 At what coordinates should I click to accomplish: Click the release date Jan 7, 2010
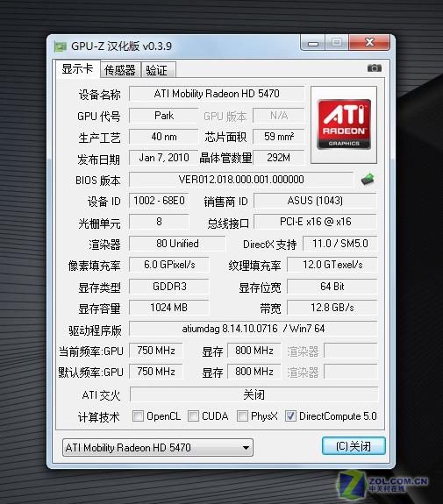[x=163, y=158]
